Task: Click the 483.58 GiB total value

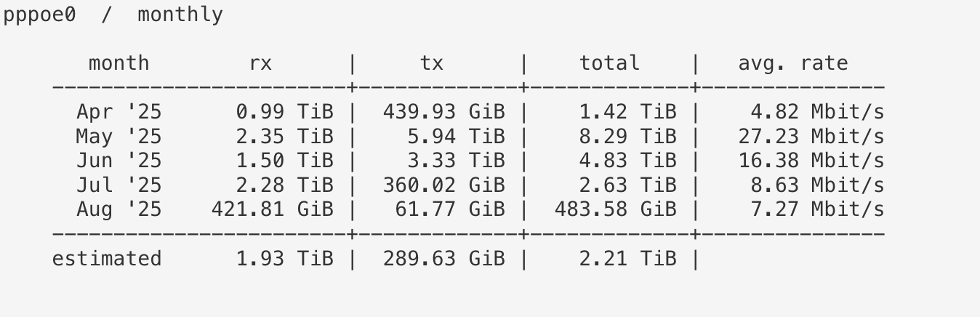Action: click(615, 210)
